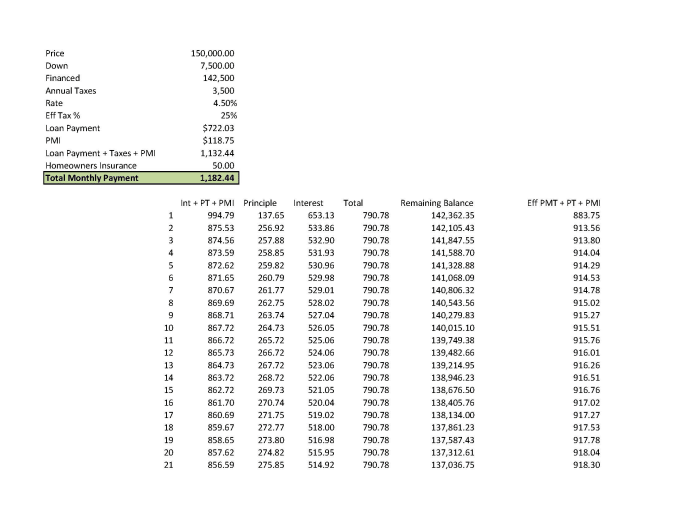This screenshot has height=526, width=680.
Task: Click remaining balance 142,105.43
Action: 453,228
